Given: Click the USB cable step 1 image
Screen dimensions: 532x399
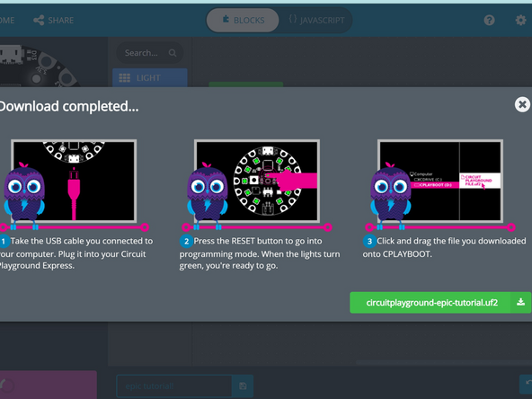Looking at the screenshot, I should click(x=74, y=181).
